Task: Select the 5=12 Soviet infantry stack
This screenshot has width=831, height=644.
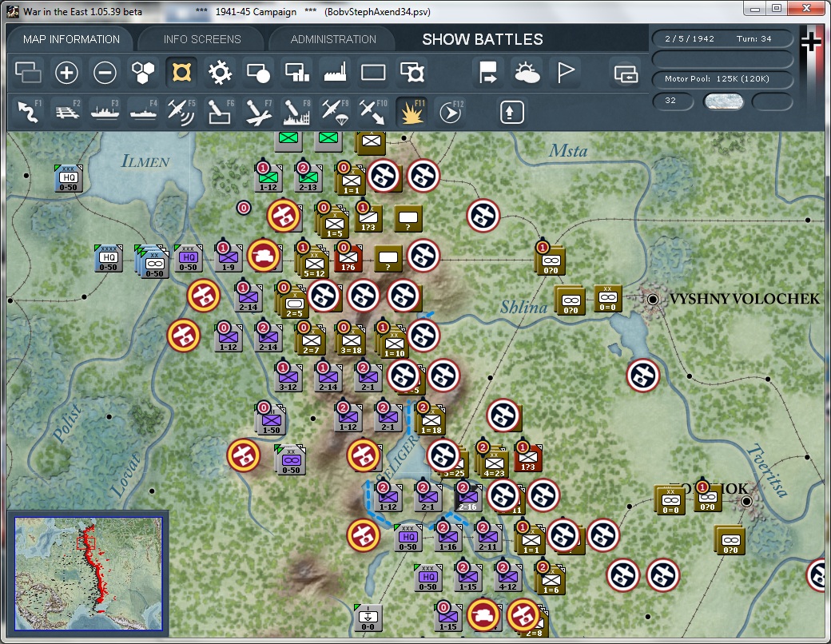Action: [x=314, y=264]
